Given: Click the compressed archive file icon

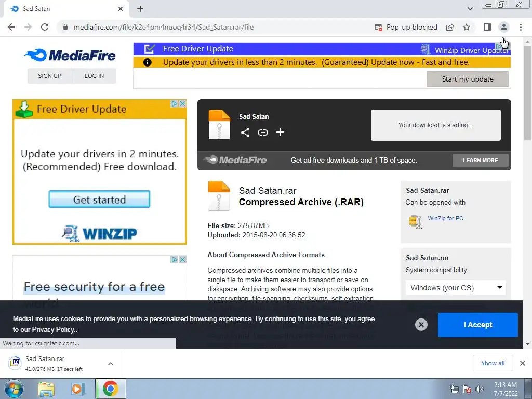Looking at the screenshot, I should click(219, 196).
